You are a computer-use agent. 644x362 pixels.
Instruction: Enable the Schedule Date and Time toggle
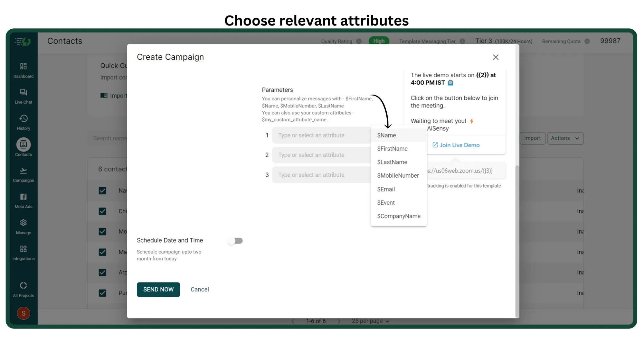click(x=235, y=240)
